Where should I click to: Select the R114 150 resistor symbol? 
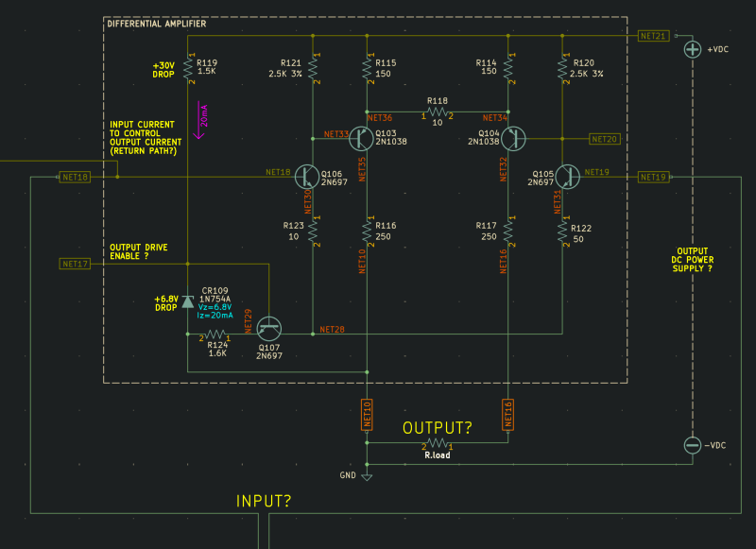pos(508,68)
